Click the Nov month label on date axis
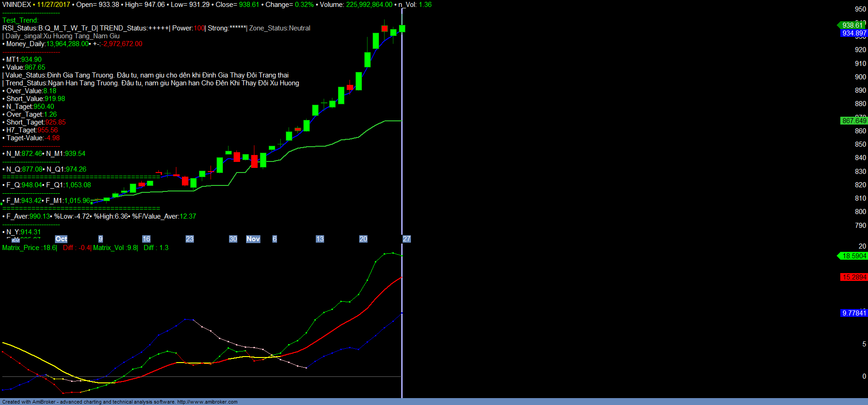Screen dimensions: 868x405 click(x=253, y=239)
